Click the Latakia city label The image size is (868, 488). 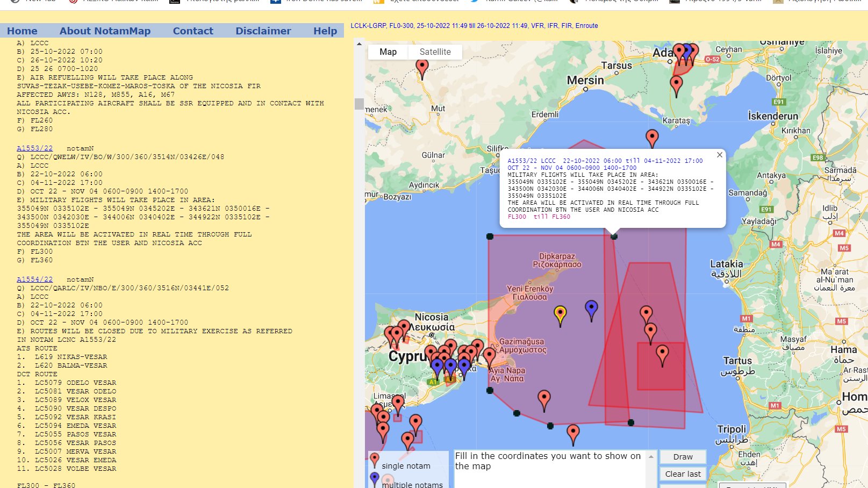(726, 264)
